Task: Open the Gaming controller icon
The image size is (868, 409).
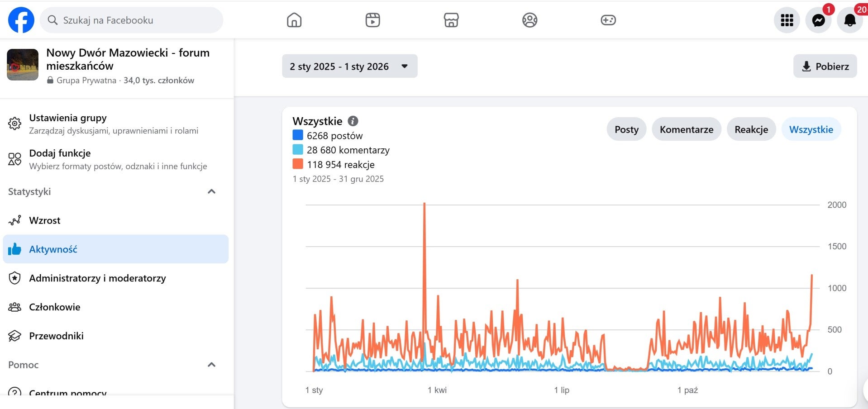Action: 608,20
